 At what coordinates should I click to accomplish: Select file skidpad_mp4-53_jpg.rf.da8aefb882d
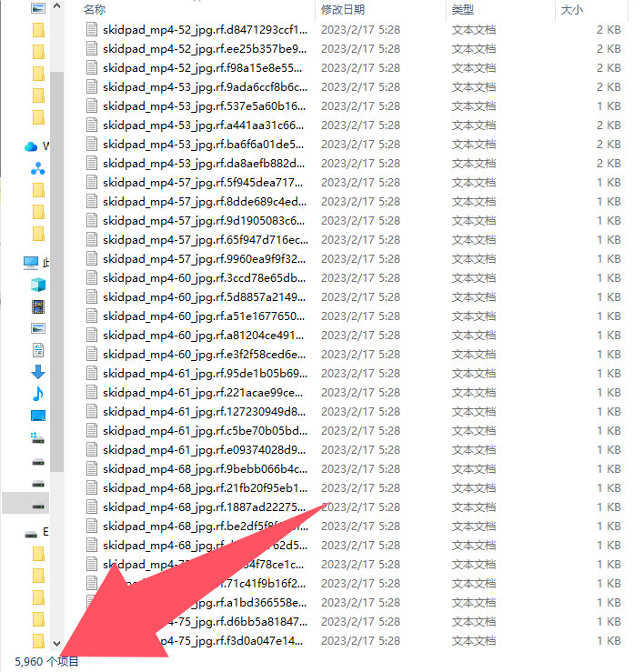pos(204,164)
